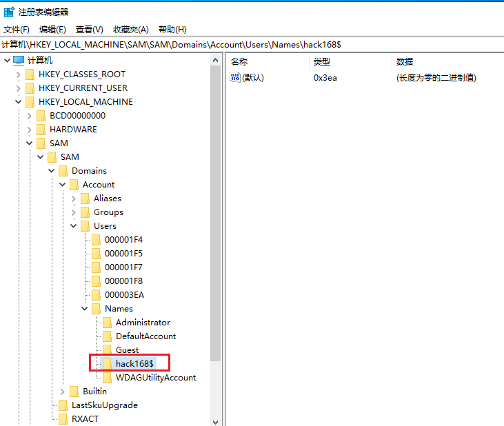
Task: Open the 帮助(H) menu
Action: [172, 29]
